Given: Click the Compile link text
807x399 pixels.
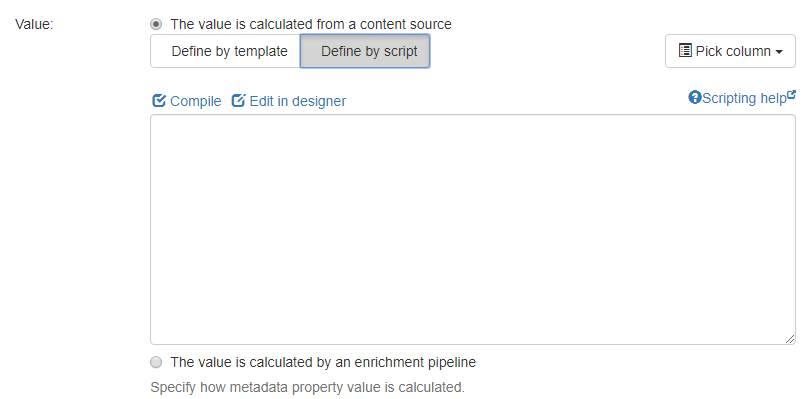Looking at the screenshot, I should [x=196, y=101].
